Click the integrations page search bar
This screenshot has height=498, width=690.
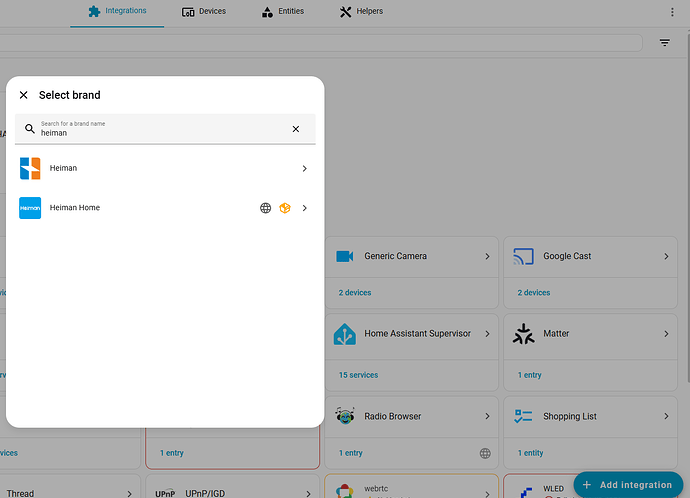[321, 43]
